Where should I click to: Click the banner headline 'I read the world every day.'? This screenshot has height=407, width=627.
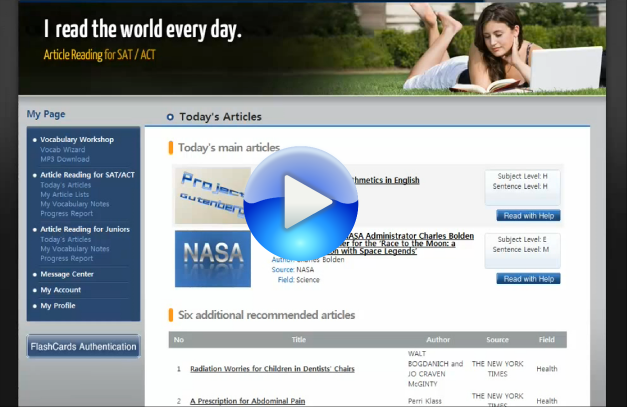point(143,29)
